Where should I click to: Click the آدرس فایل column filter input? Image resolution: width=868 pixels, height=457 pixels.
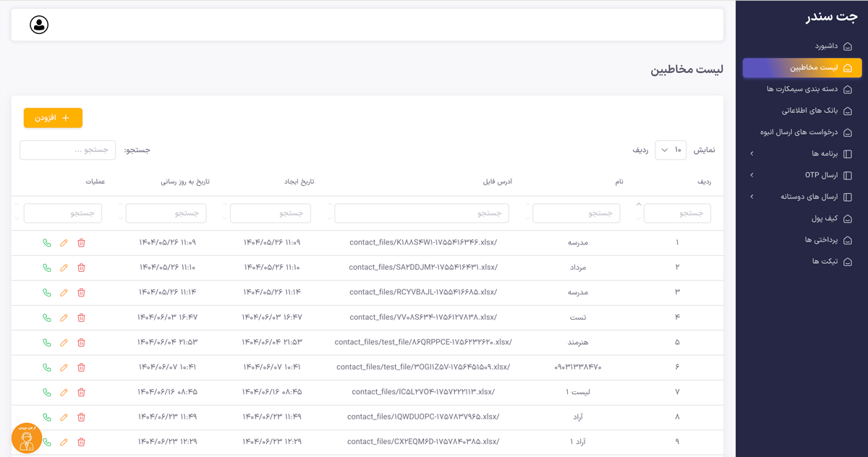tap(422, 213)
